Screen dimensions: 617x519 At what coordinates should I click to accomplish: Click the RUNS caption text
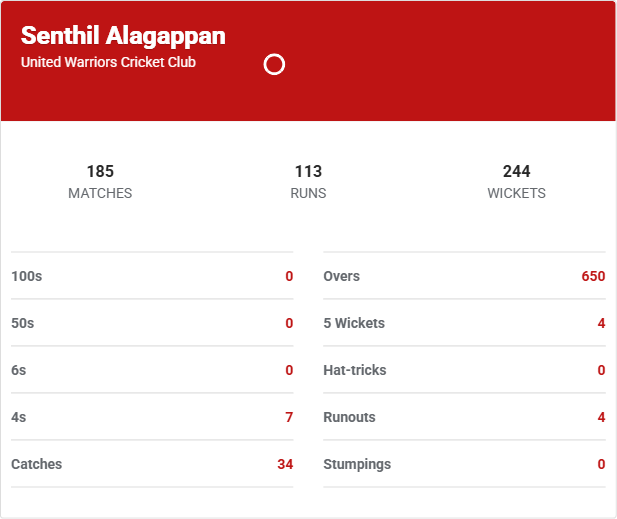coord(308,193)
